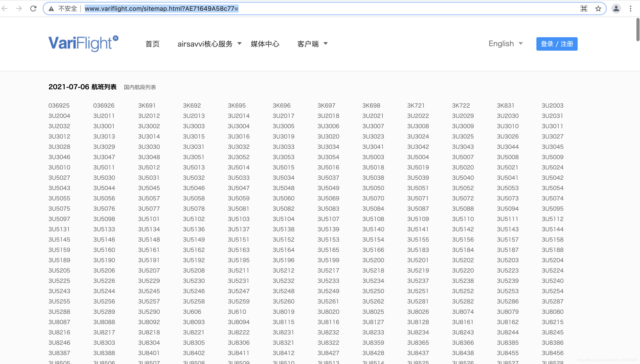Go forward with the browser forward arrow

[19, 9]
